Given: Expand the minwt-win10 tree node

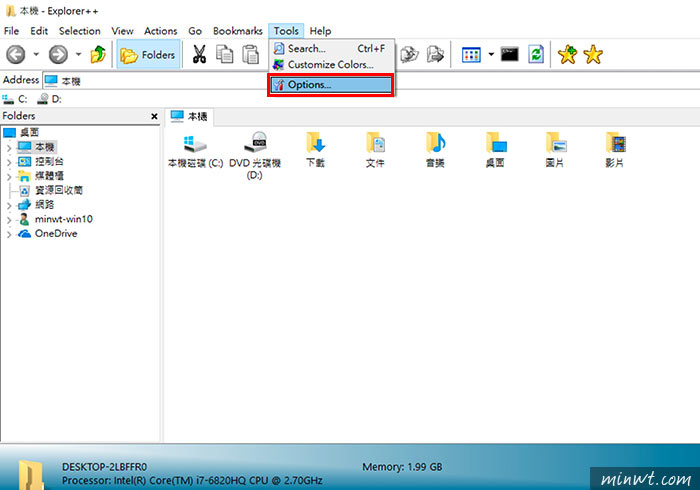Looking at the screenshot, I should coord(9,220).
